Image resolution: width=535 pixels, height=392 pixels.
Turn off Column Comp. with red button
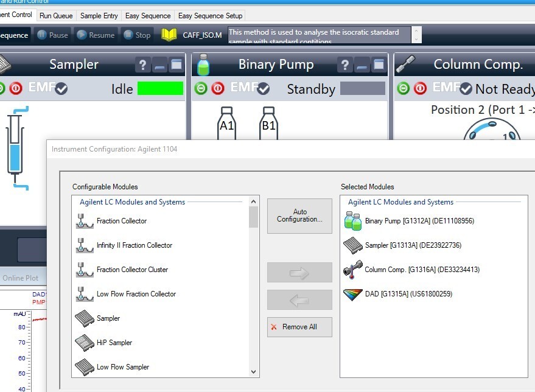tap(421, 89)
